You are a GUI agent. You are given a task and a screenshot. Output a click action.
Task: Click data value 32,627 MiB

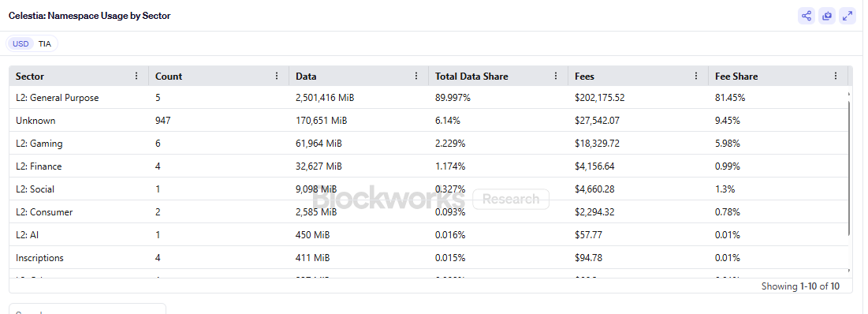click(319, 166)
